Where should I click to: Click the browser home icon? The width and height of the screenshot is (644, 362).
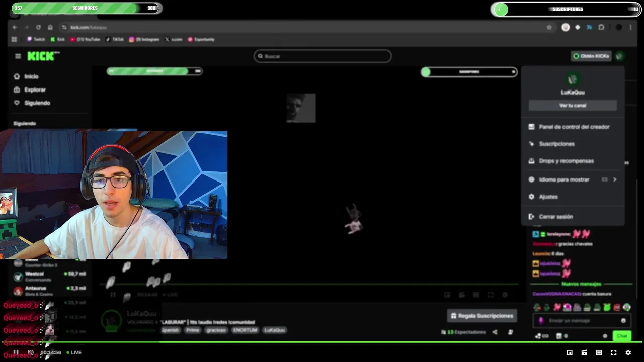[50, 27]
